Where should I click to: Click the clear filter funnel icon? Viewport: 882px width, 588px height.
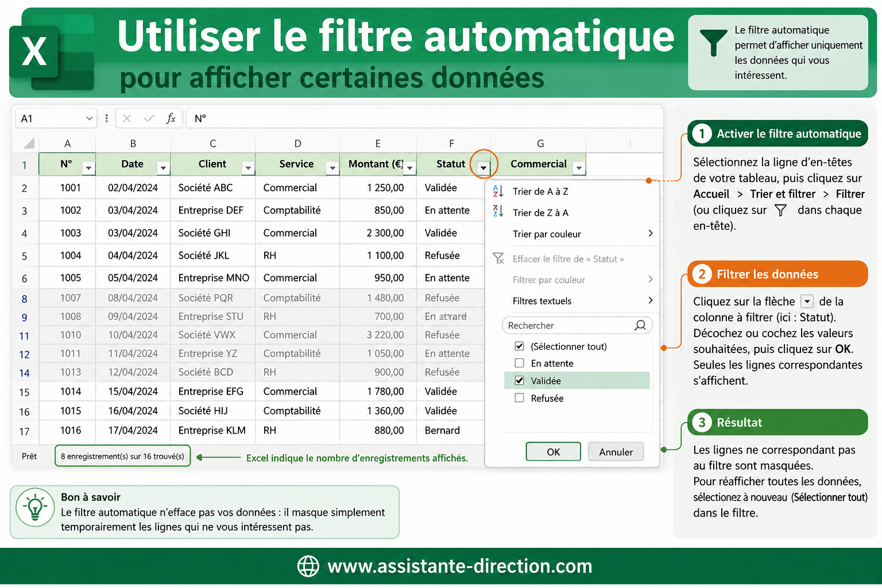498,258
